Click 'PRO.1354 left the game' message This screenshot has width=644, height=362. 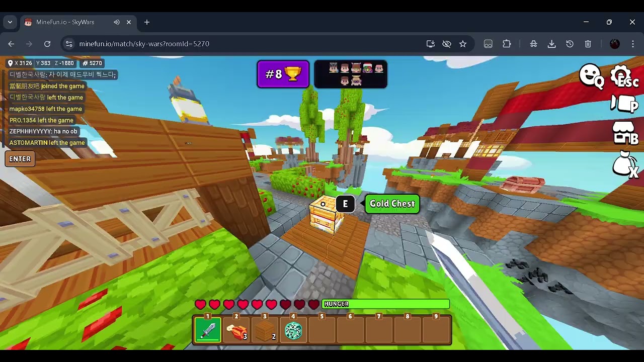41,120
